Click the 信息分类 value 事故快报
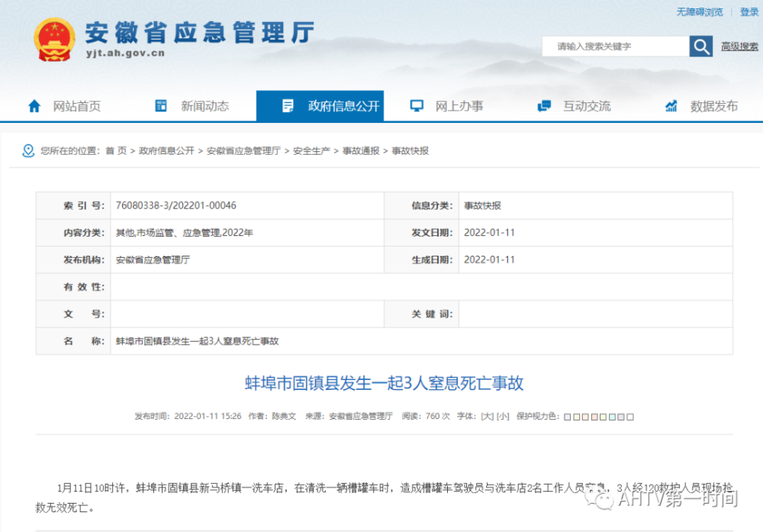 coord(482,205)
